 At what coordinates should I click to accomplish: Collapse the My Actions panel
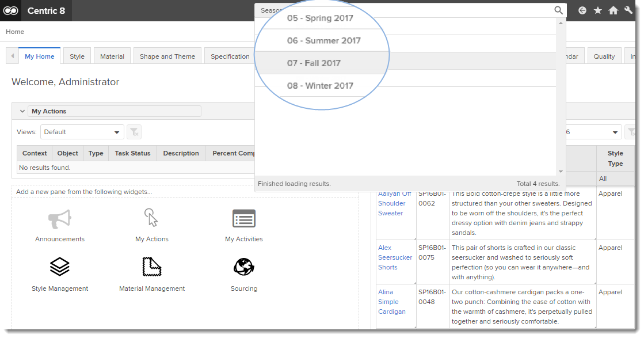click(x=22, y=112)
